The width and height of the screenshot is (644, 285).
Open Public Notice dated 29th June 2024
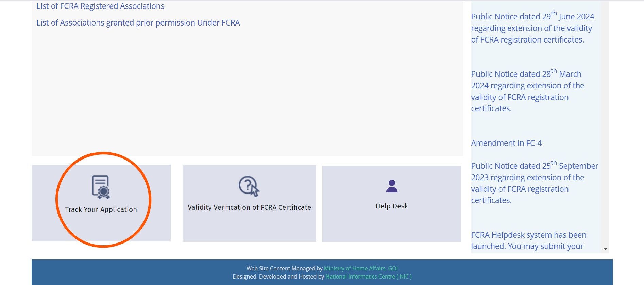532,28
